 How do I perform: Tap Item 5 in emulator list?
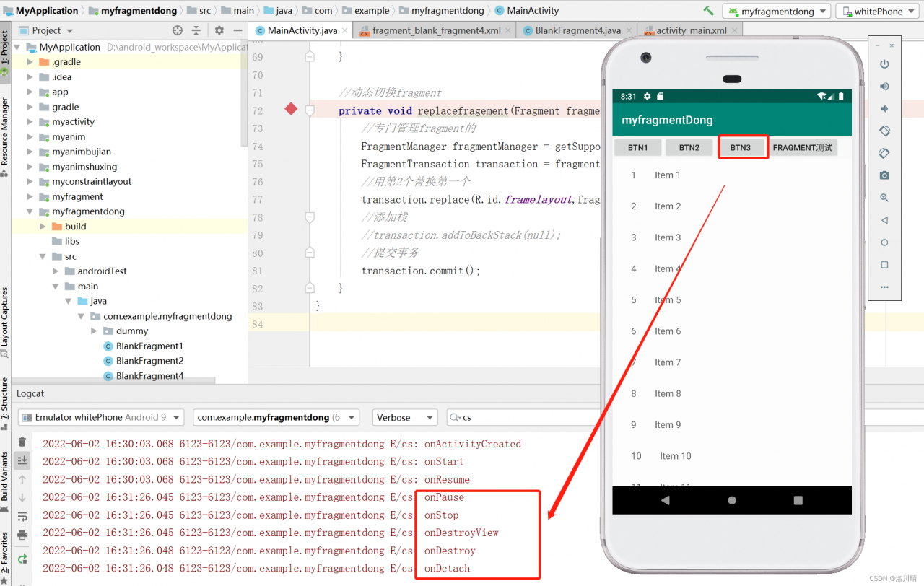point(668,300)
